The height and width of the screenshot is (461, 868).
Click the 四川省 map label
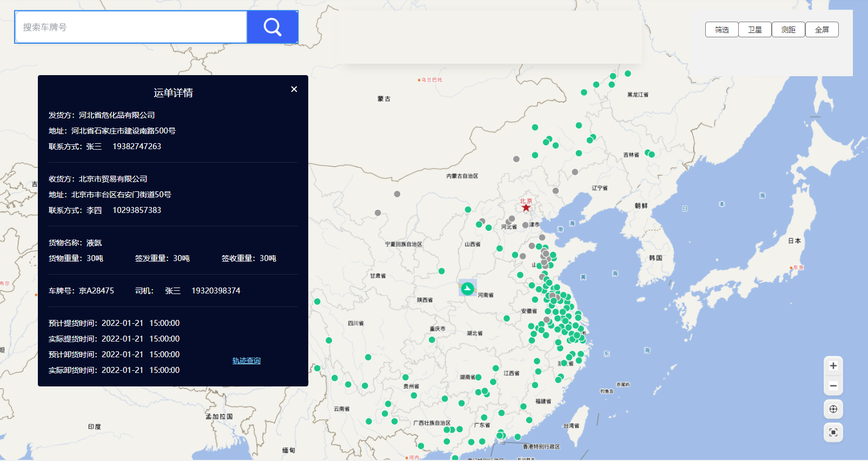355,323
